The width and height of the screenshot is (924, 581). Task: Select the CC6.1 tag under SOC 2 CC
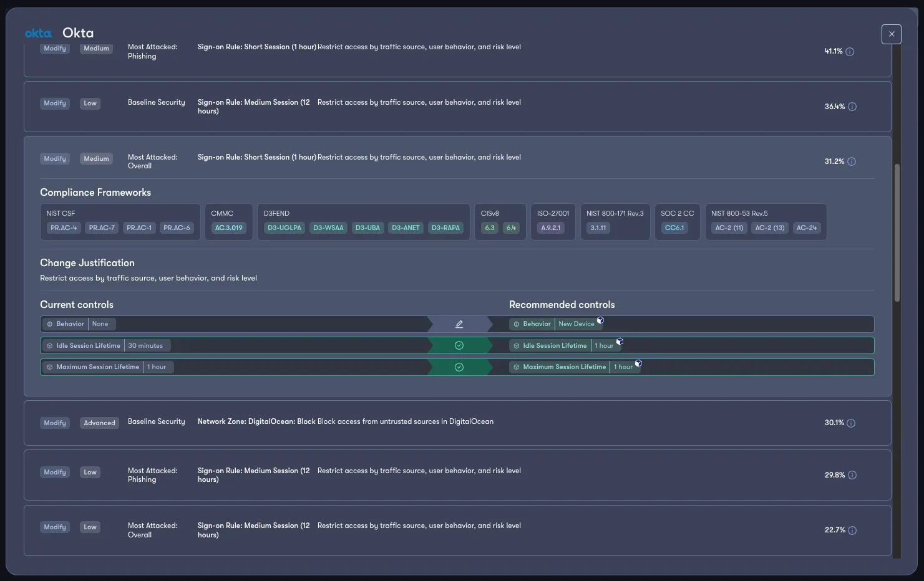(674, 228)
